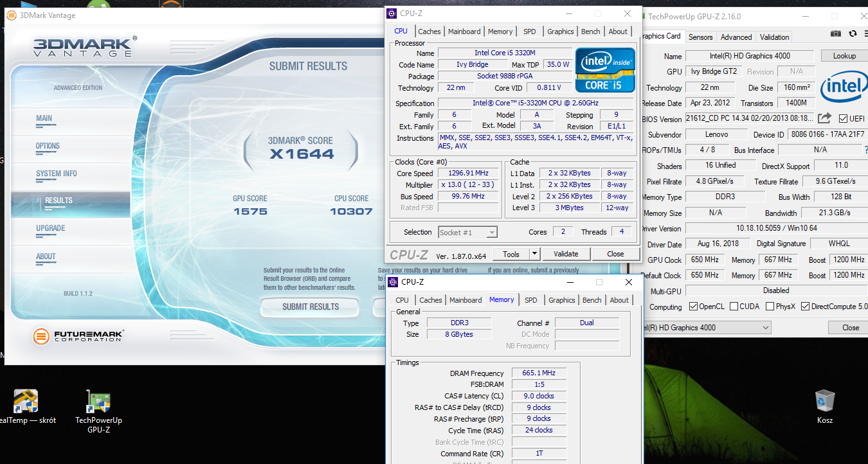
Task: Toggle the OpenCL checkbox
Action: click(x=693, y=307)
